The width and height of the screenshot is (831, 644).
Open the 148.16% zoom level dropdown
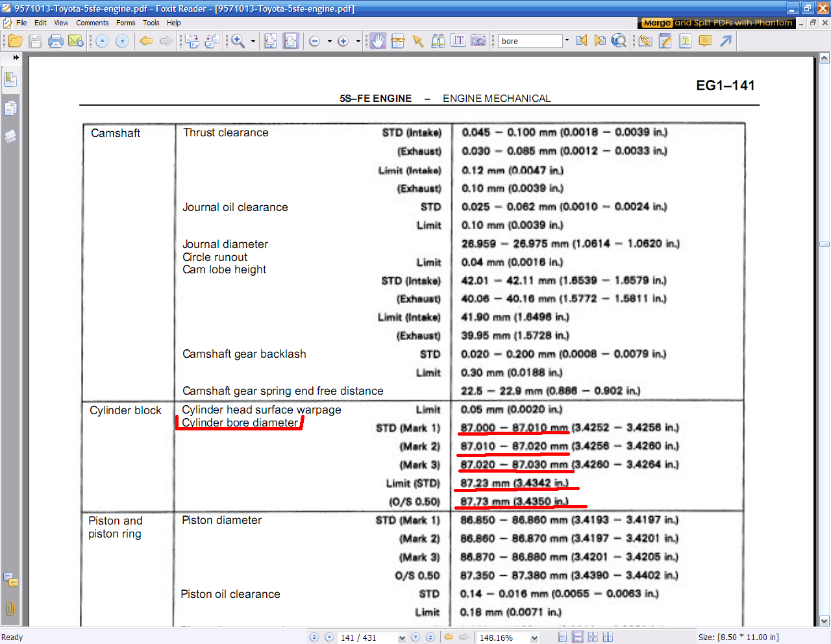tap(534, 638)
